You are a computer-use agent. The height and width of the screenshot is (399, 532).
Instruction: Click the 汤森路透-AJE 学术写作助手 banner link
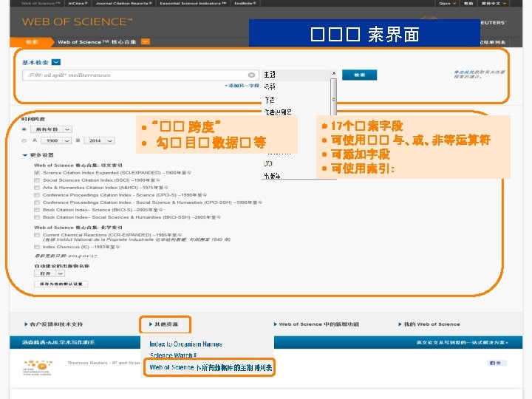(x=58, y=342)
